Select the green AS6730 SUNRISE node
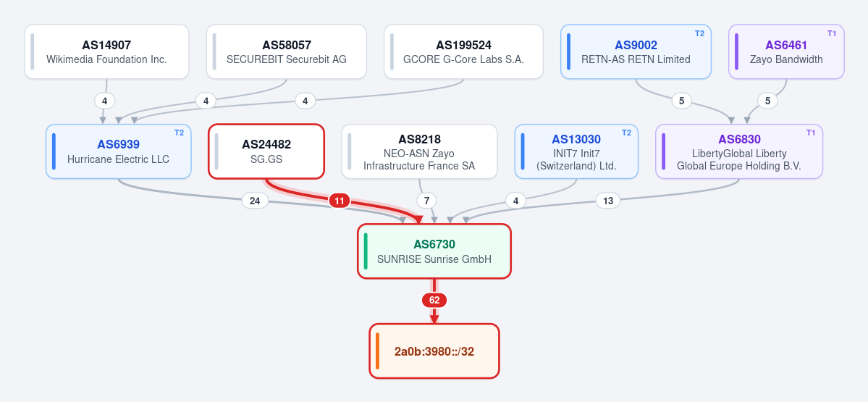Image resolution: width=868 pixels, height=402 pixels. pyautogui.click(x=434, y=251)
